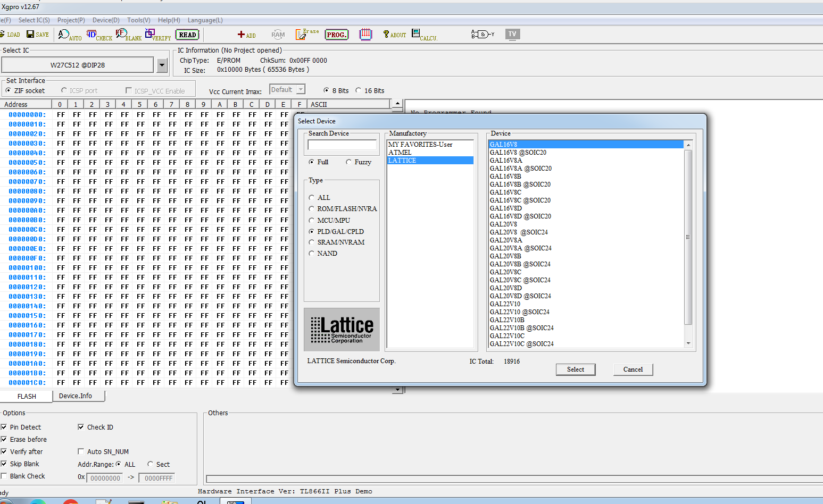Click the Lattice Semiconductor logo image
This screenshot has height=504, width=823.
(x=342, y=330)
